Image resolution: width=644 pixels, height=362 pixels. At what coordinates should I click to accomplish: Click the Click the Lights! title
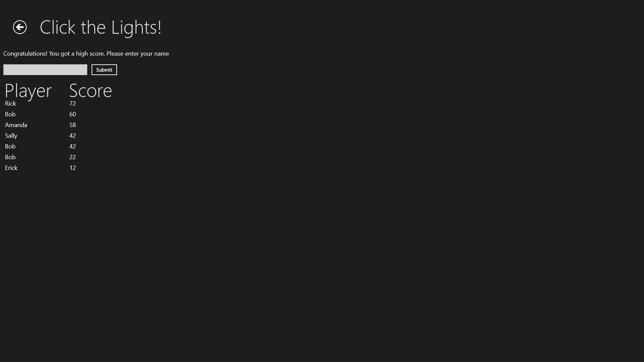click(101, 27)
